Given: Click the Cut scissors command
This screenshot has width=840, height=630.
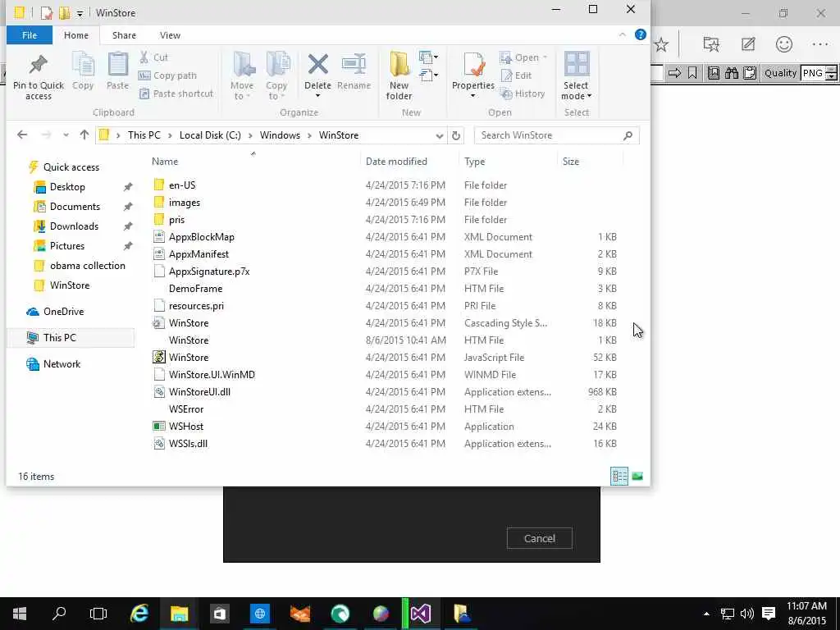Looking at the screenshot, I should tap(153, 57).
